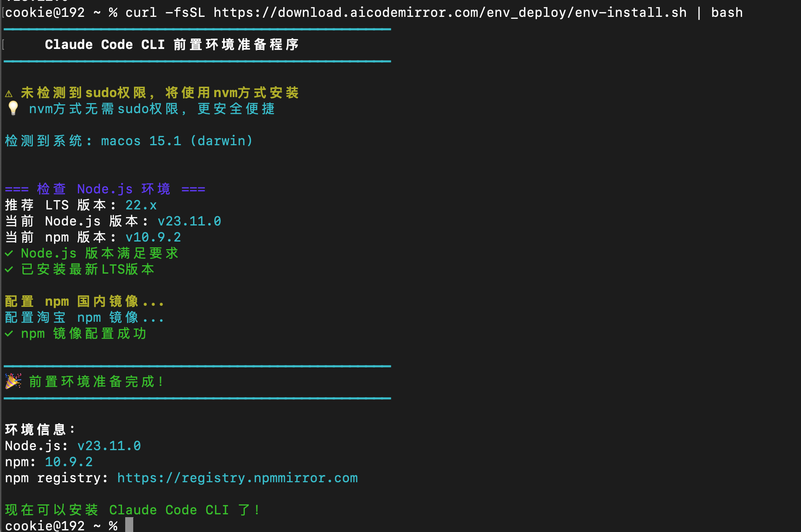Click the 'nvm方式无需sudo权限' tip text
Screen dimensions: 801x532
152,109
